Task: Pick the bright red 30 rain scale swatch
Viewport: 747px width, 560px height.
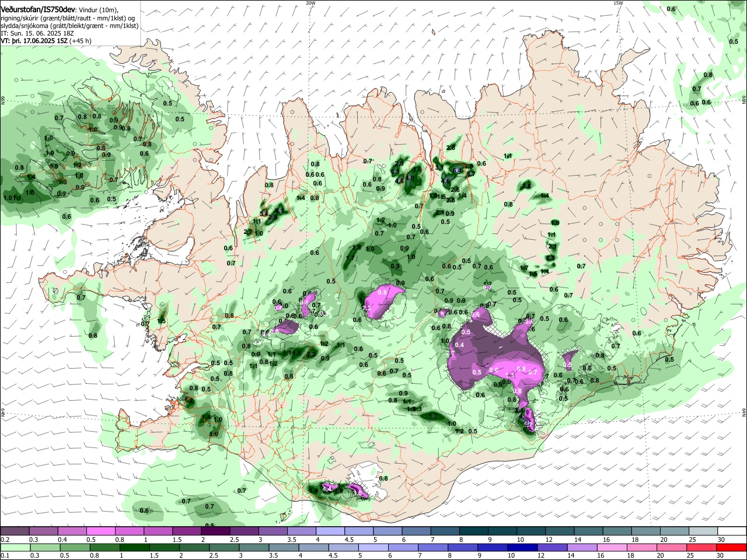Action: 732,548
